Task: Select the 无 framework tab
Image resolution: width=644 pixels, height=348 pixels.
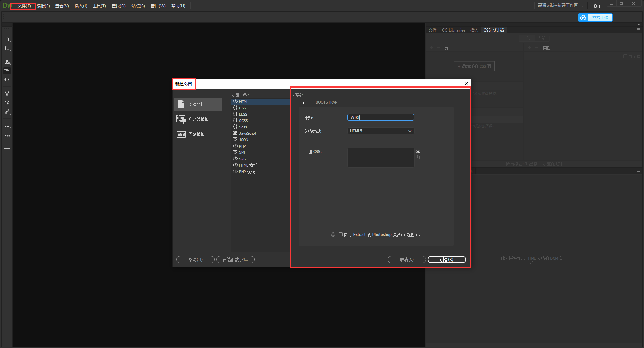Action: click(303, 103)
